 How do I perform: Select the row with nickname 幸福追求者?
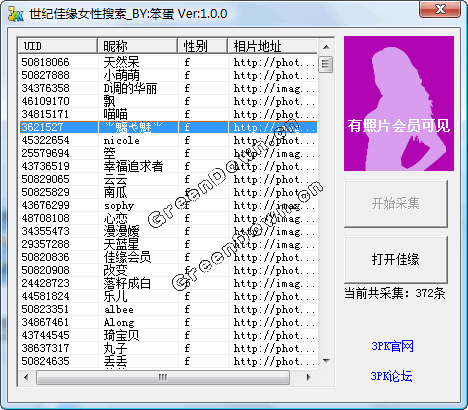click(168, 166)
